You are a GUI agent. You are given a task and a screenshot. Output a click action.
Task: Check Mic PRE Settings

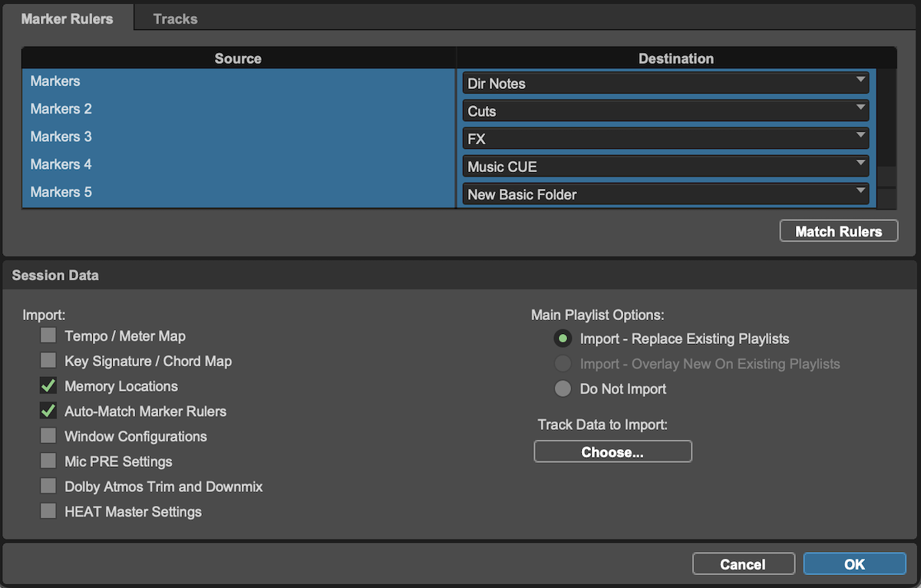[x=48, y=461]
